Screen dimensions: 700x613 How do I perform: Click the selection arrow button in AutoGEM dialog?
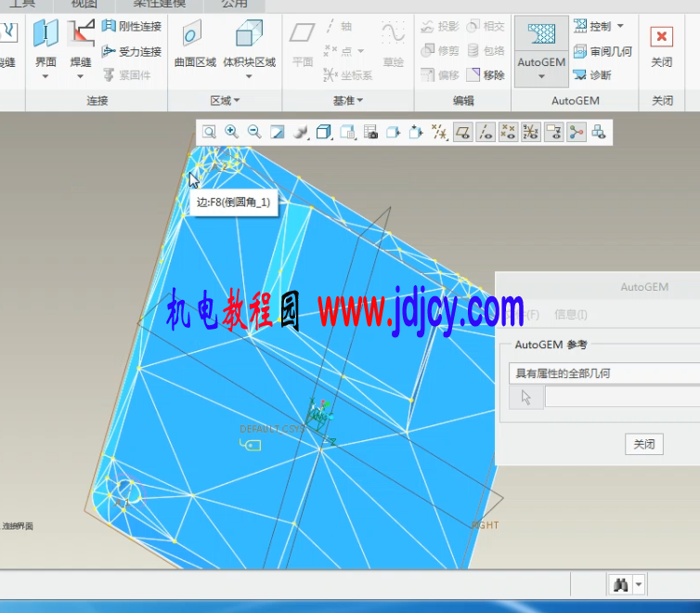[x=526, y=398]
